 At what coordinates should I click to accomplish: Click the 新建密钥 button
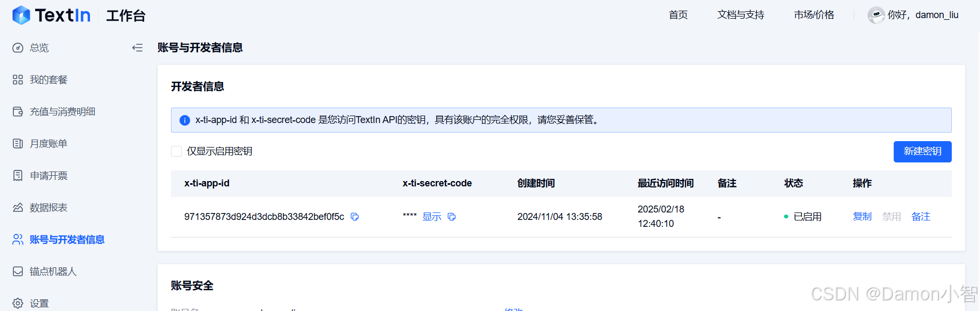click(x=922, y=152)
